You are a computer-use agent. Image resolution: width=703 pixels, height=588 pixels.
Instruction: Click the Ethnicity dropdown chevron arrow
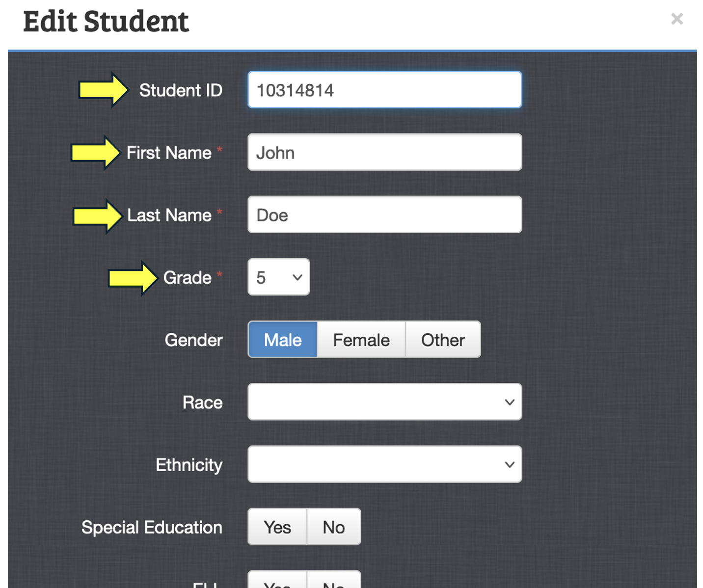pyautogui.click(x=510, y=464)
